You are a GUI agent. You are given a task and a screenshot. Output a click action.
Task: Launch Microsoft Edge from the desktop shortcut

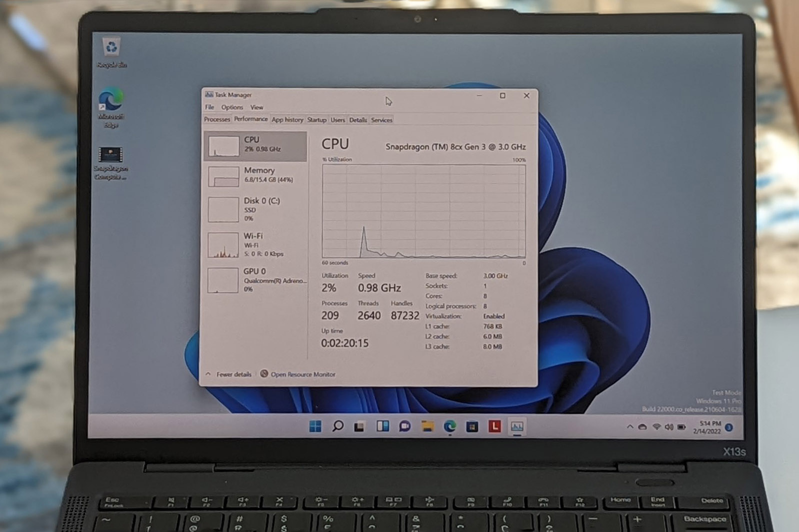pos(110,108)
